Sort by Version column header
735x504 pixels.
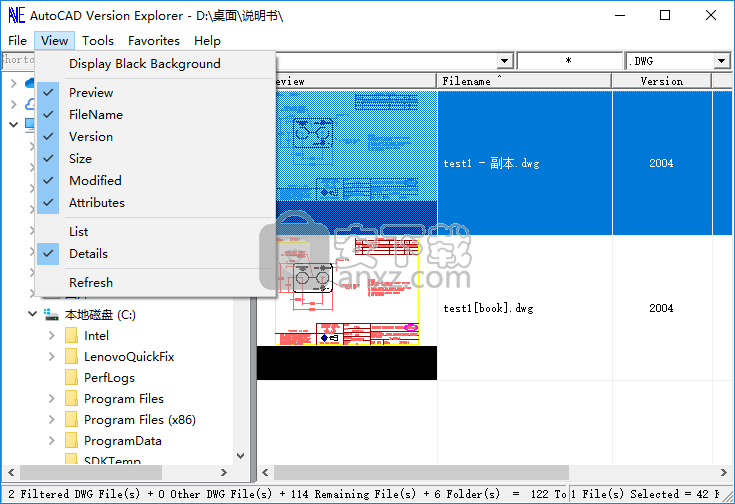(x=661, y=81)
